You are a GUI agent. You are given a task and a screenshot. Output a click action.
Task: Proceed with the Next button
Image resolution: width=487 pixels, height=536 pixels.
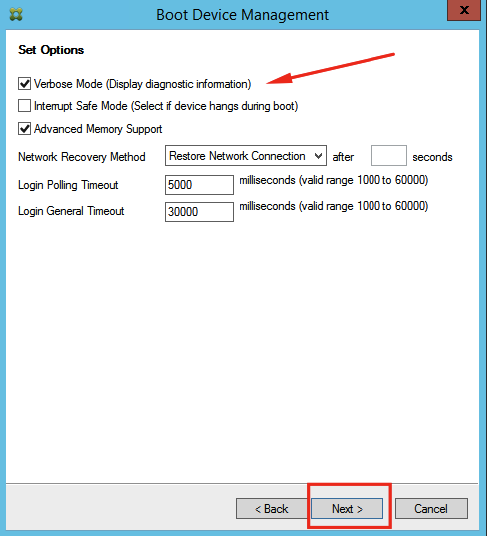pyautogui.click(x=347, y=509)
